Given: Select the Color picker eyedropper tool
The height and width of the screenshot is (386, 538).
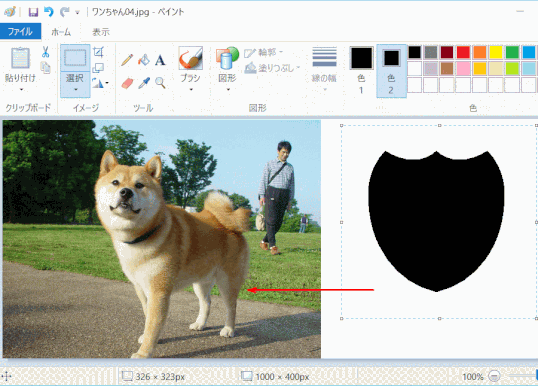Looking at the screenshot, I should (144, 83).
